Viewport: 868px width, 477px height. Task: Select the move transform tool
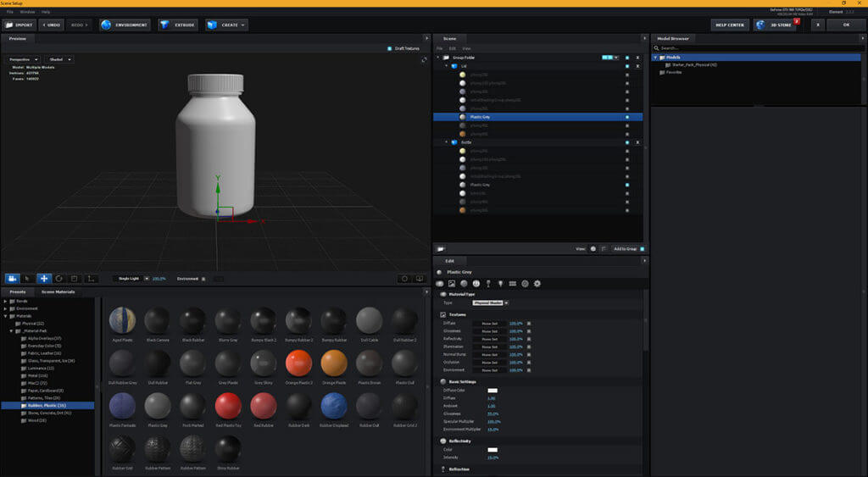click(44, 279)
